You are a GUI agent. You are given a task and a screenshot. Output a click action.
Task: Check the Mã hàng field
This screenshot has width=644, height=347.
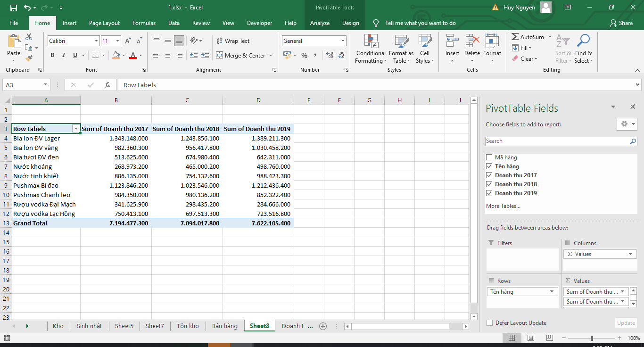489,157
